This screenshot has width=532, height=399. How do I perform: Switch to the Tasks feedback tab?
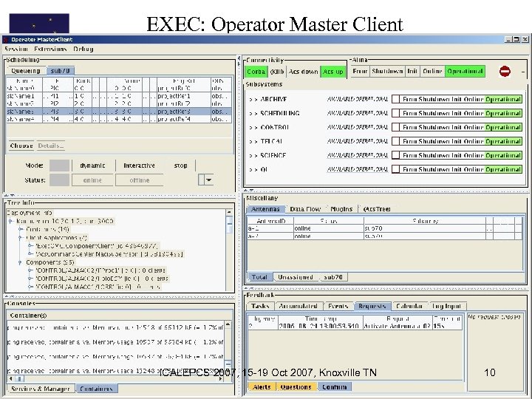(261, 306)
